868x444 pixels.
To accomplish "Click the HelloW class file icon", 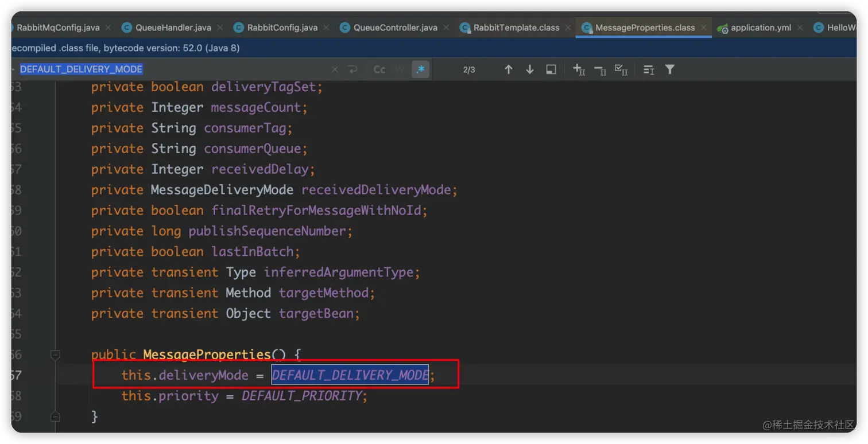I will (818, 28).
